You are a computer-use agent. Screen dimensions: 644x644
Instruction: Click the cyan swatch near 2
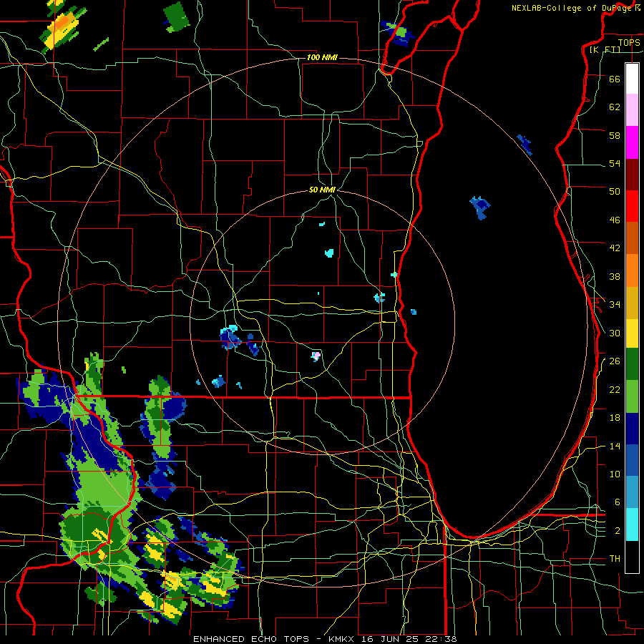pyautogui.click(x=632, y=525)
